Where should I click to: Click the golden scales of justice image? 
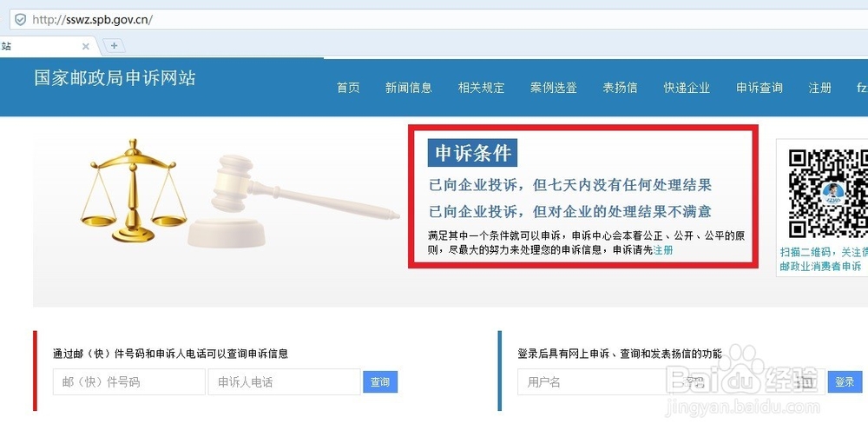(133, 190)
